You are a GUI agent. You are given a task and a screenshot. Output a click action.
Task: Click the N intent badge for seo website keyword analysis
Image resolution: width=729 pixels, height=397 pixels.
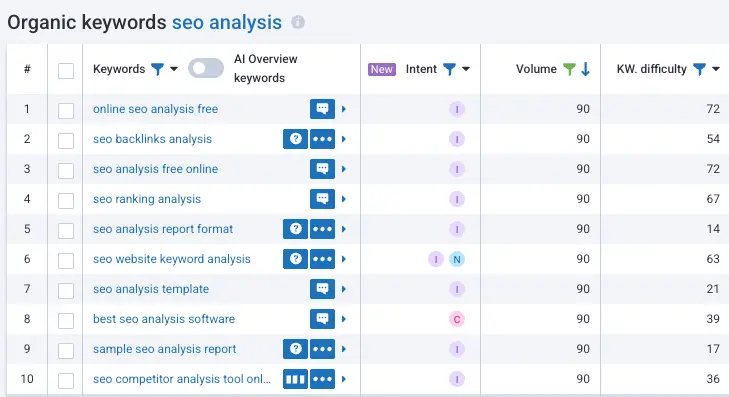457,259
